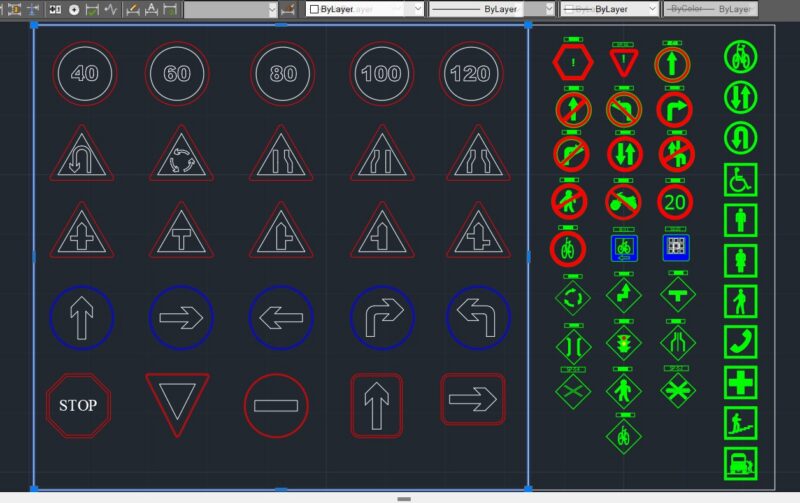Select the Dimension Text Edit tool
This screenshot has width=800, height=503.
tap(152, 9)
